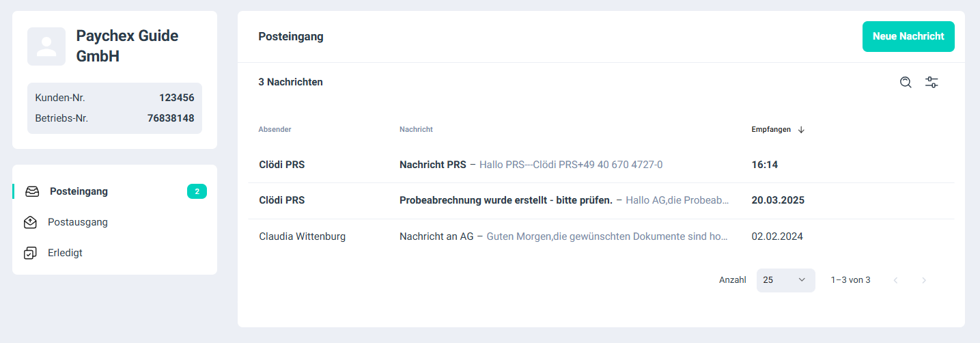Open Postausgang folder in sidebar
Screen dimensions: 980x343
coord(78,222)
